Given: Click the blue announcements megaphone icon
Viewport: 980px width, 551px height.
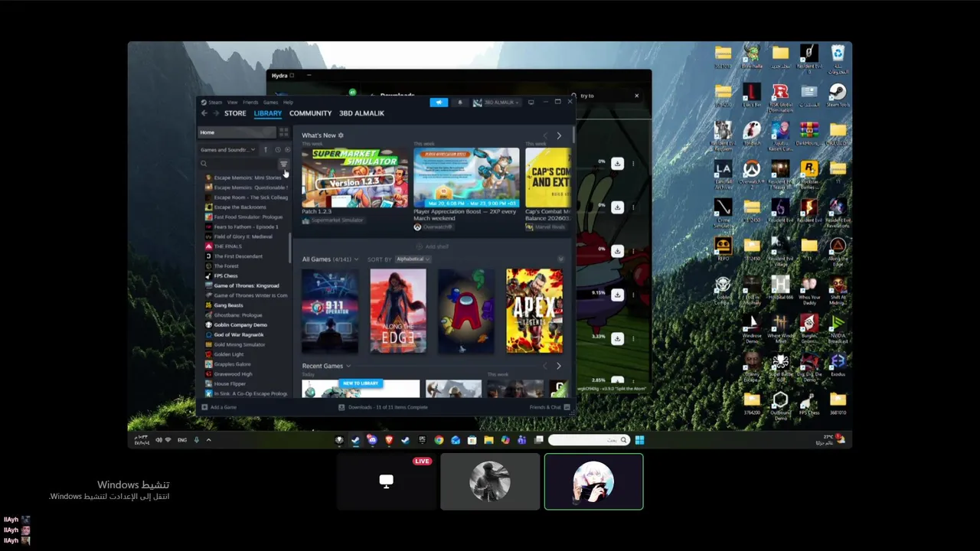Looking at the screenshot, I should [x=439, y=103].
